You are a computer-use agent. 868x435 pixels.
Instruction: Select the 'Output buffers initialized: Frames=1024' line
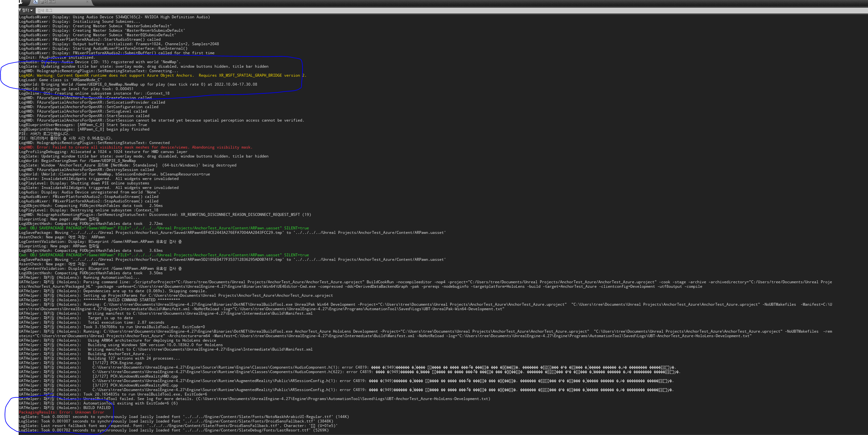pos(119,44)
